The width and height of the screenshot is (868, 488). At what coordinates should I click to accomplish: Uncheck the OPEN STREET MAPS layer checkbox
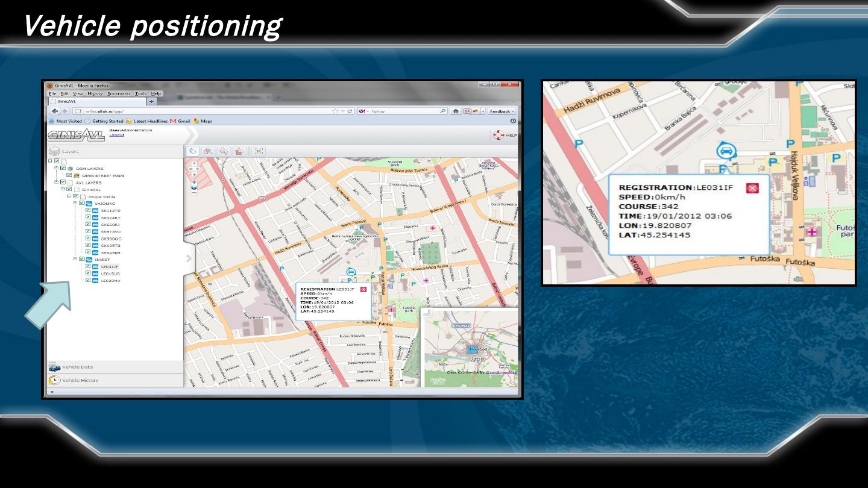[69, 175]
